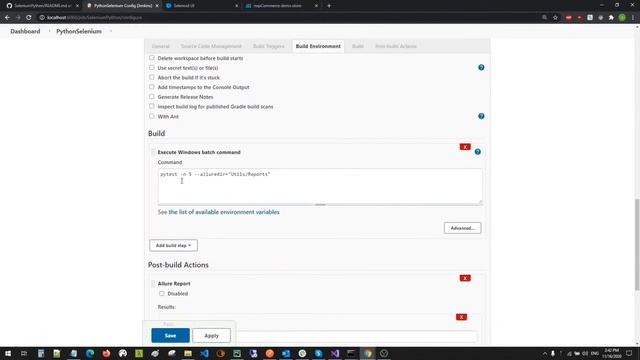
Task: Reload the current page
Action: (29, 18)
